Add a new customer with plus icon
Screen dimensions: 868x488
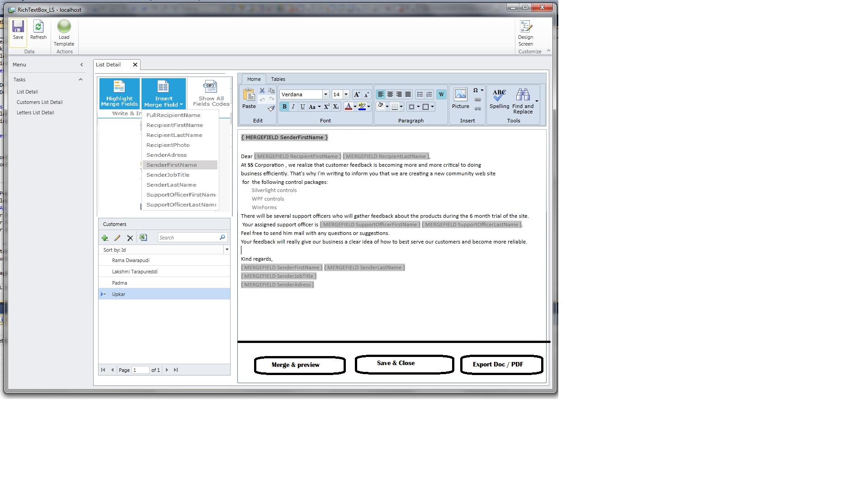click(105, 238)
